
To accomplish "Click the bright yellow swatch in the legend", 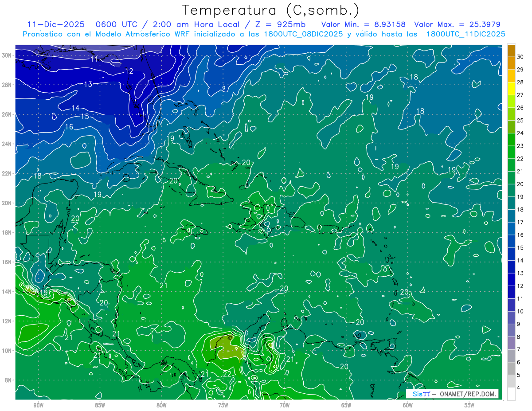I will pos(512,89).
